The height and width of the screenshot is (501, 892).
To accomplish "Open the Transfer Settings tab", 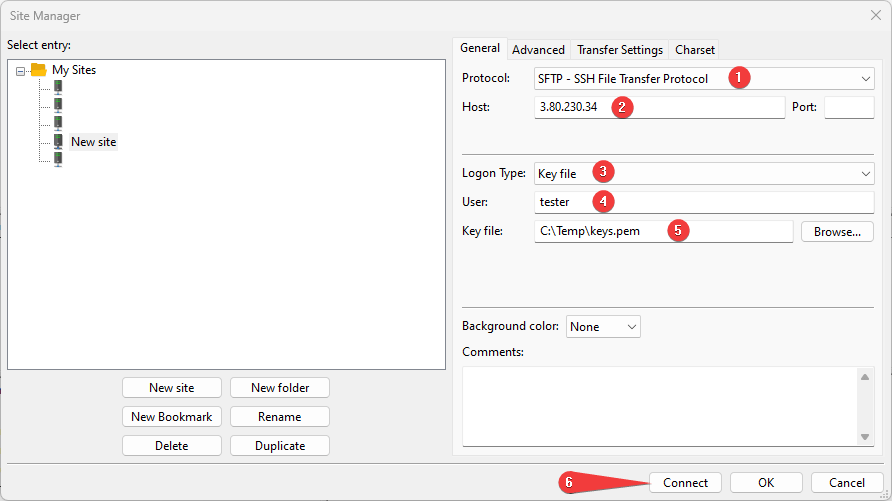I will [x=619, y=50].
